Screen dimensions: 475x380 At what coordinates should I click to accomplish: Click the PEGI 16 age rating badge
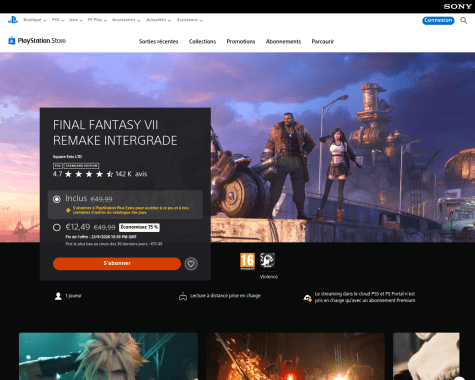click(247, 261)
